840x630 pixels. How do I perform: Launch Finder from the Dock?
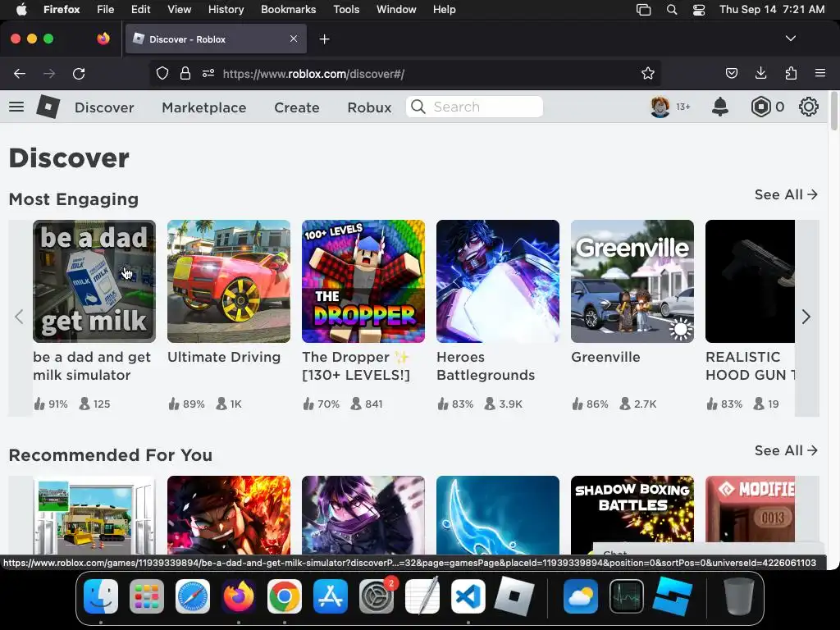(101, 596)
